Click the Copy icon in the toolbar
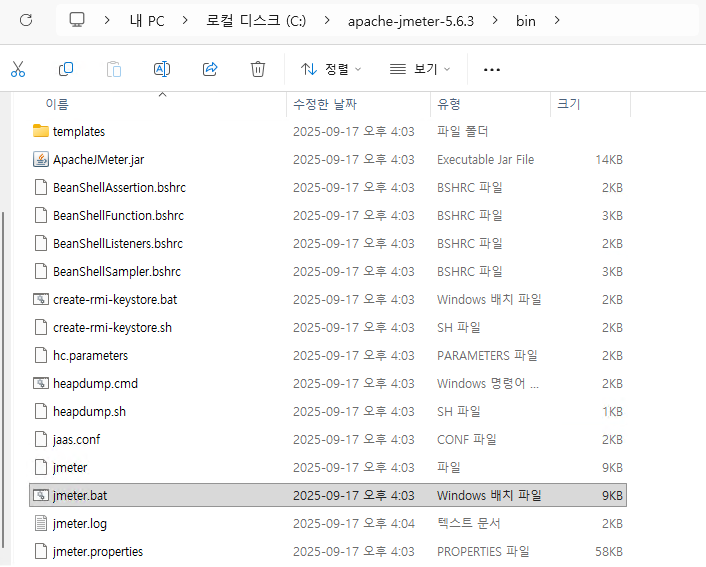This screenshot has height=567, width=706. [66, 69]
